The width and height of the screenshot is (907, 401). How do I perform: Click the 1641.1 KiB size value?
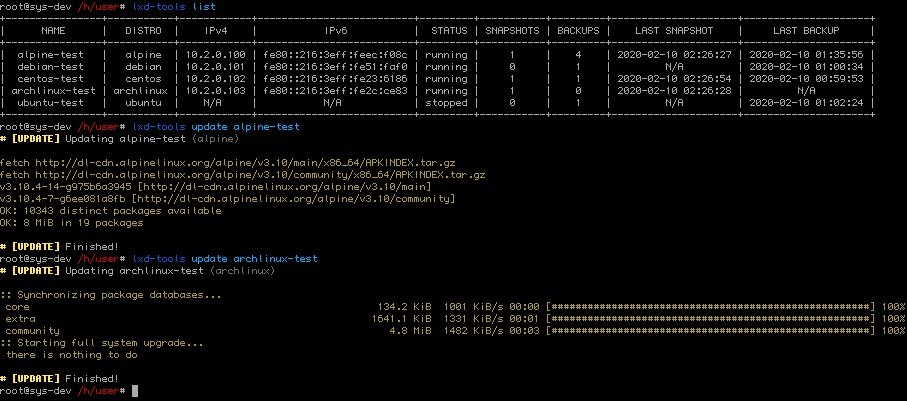point(401,319)
